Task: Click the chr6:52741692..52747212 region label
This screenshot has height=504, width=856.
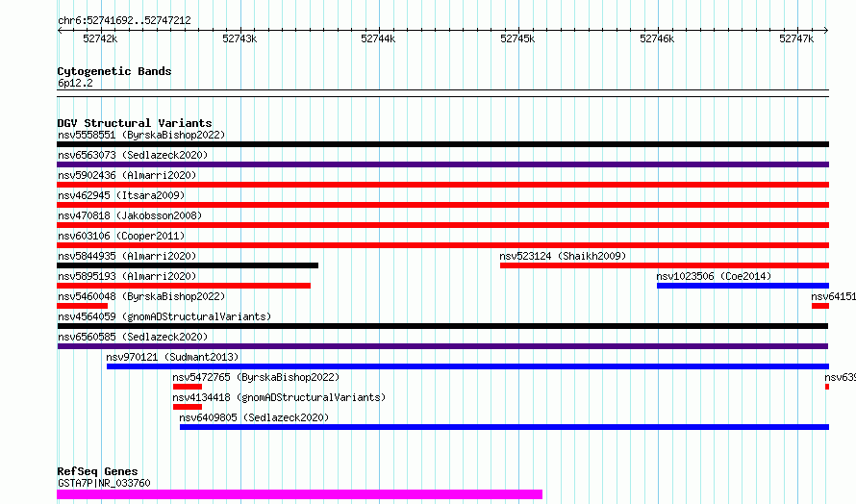Action: 124,20
